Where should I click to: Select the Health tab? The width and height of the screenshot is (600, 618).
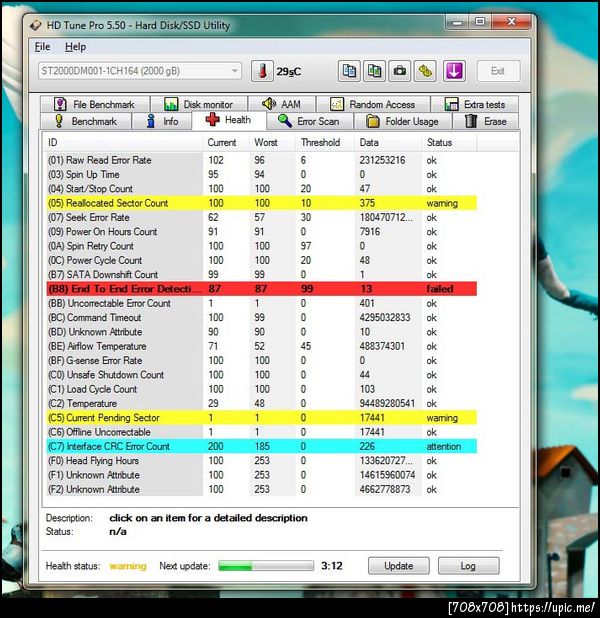click(229, 120)
